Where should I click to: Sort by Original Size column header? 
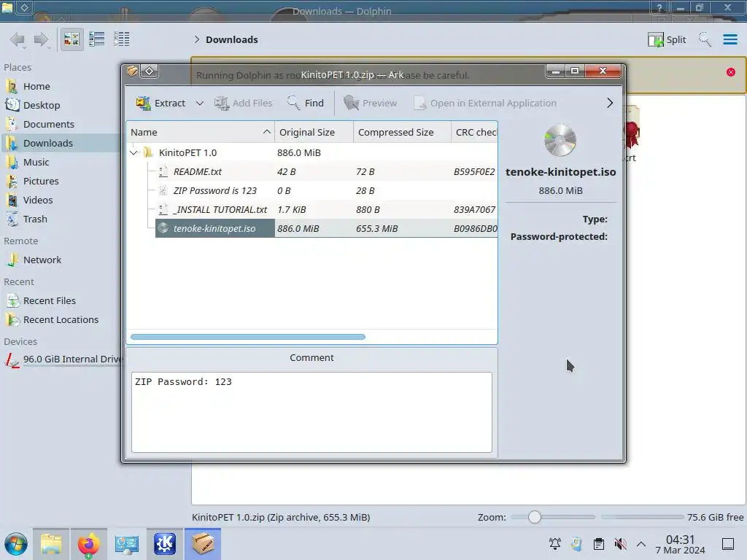point(314,133)
